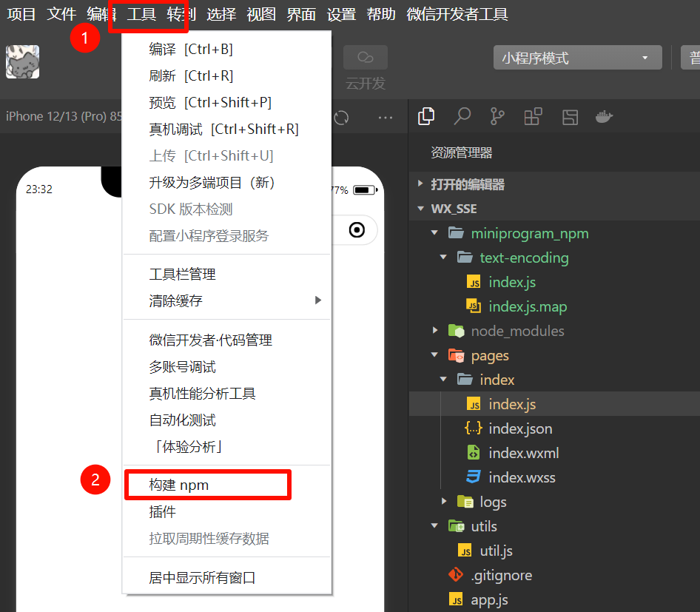Screen dimensions: 700x612
Task: Click the node_modules folder icon
Action: (x=457, y=331)
